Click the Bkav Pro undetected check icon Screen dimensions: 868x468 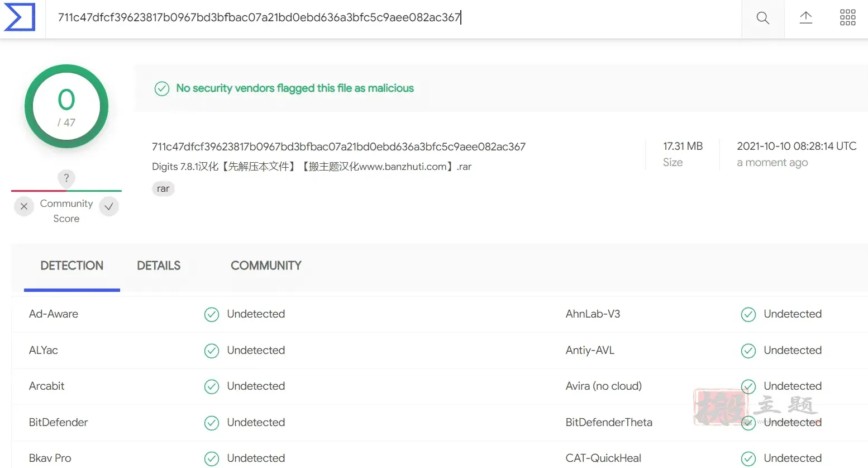point(212,458)
